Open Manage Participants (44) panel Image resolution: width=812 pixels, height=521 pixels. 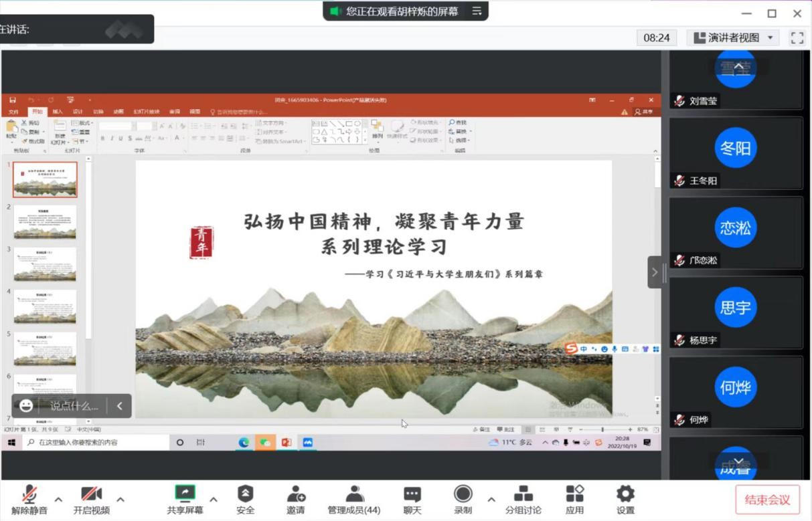pos(353,499)
